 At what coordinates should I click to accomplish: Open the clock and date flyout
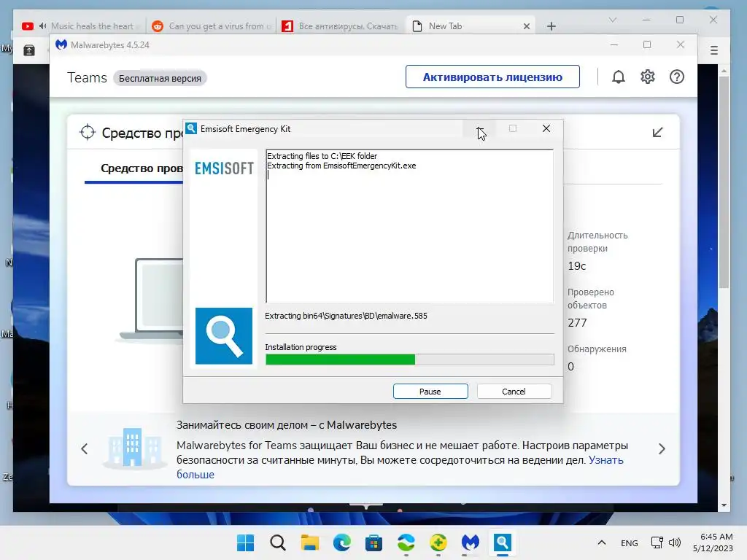click(x=713, y=542)
